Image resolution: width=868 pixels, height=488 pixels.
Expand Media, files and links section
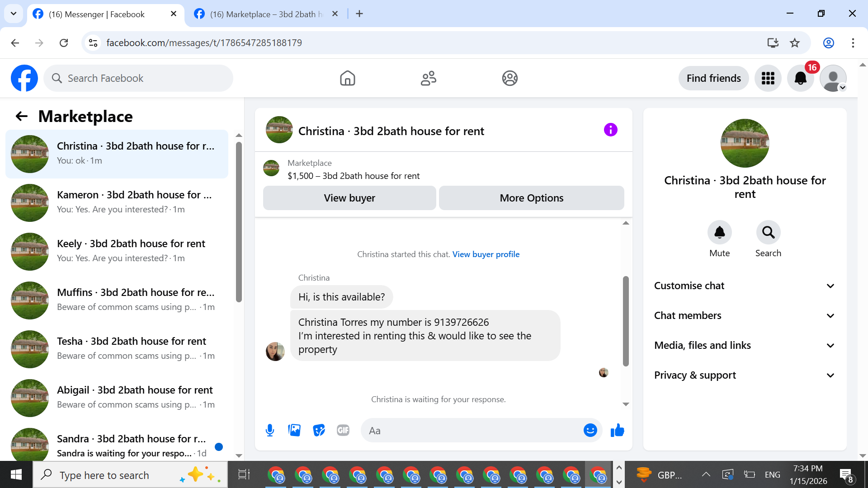click(x=745, y=345)
